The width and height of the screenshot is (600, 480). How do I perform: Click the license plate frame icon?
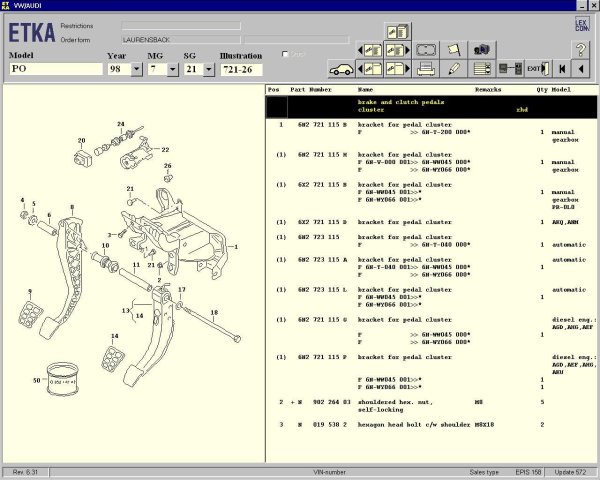point(426,50)
